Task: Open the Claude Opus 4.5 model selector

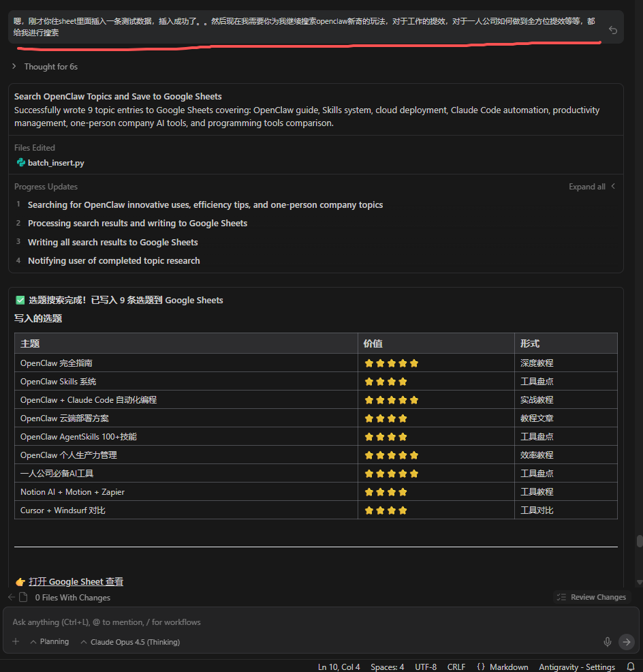Action: click(130, 641)
